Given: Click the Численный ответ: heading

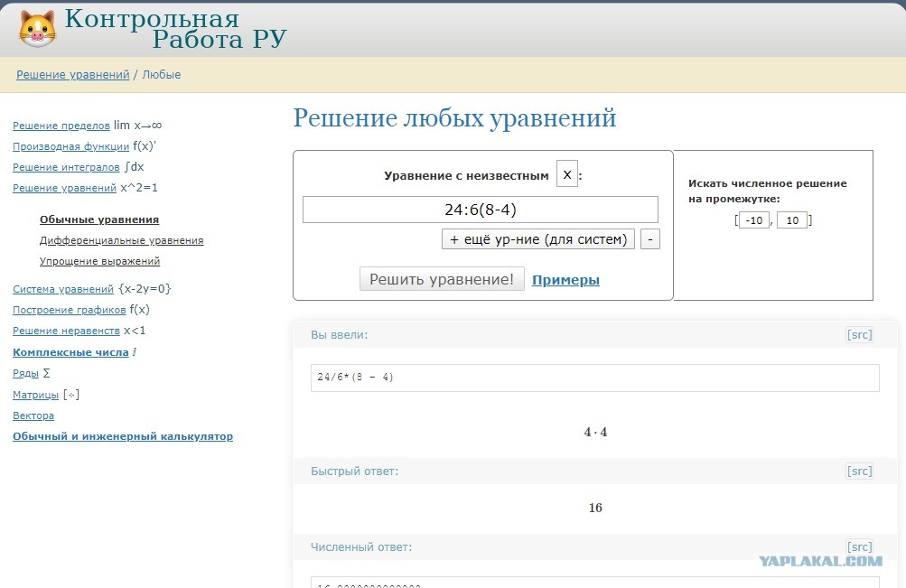Looking at the screenshot, I should click(x=361, y=546).
